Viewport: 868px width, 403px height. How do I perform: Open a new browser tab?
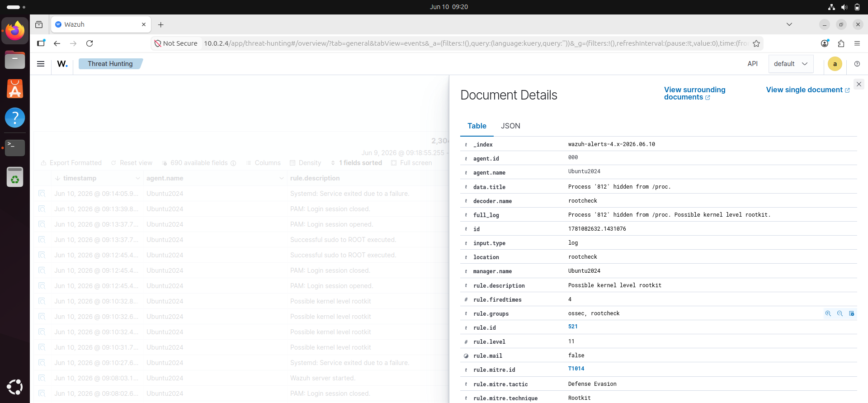pyautogui.click(x=160, y=24)
